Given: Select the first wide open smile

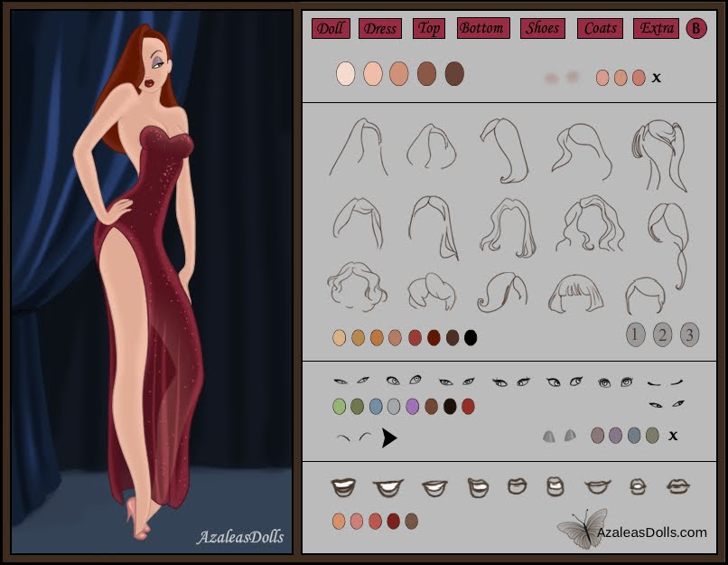Looking at the screenshot, I should click(343, 487).
